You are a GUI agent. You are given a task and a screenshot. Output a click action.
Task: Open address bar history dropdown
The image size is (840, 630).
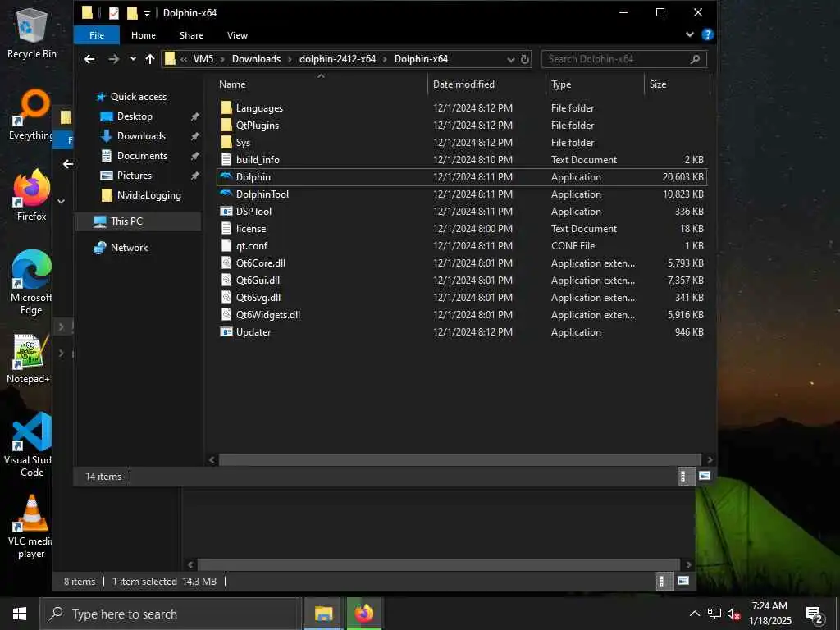(511, 59)
